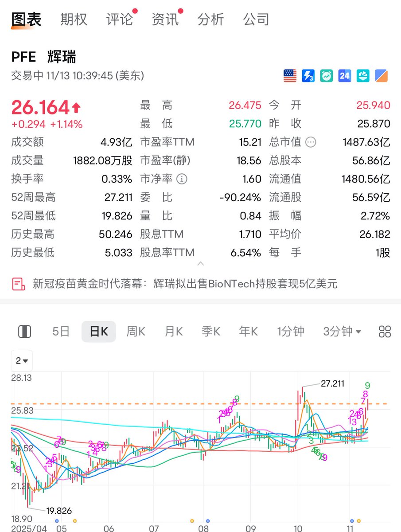Tap the red news icon beside headline
Screen dimensions: 401x532
click(x=19, y=284)
